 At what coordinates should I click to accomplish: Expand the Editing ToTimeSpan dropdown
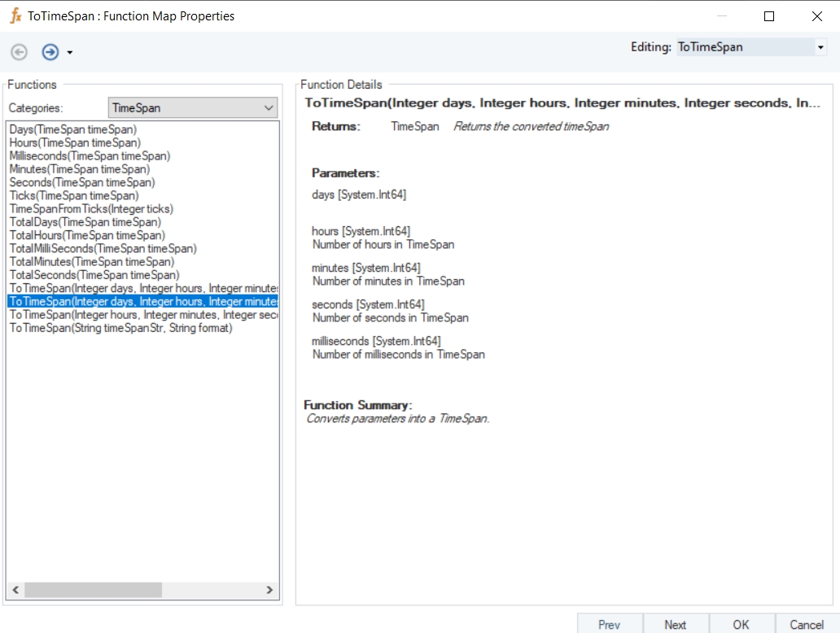point(820,48)
